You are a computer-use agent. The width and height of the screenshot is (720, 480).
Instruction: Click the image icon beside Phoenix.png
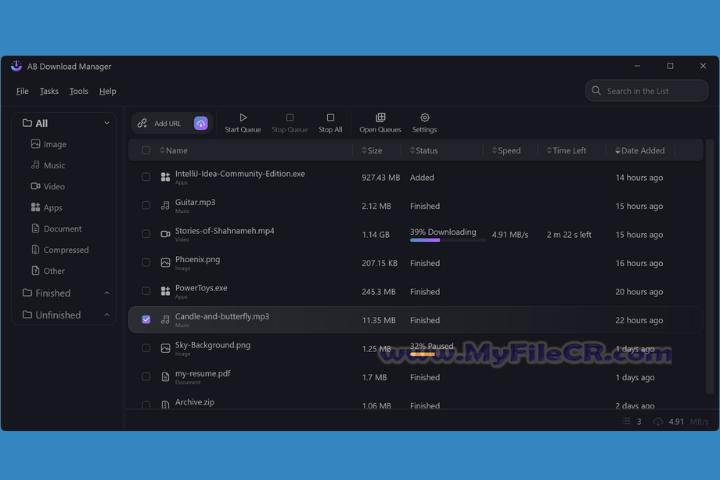pyautogui.click(x=165, y=263)
